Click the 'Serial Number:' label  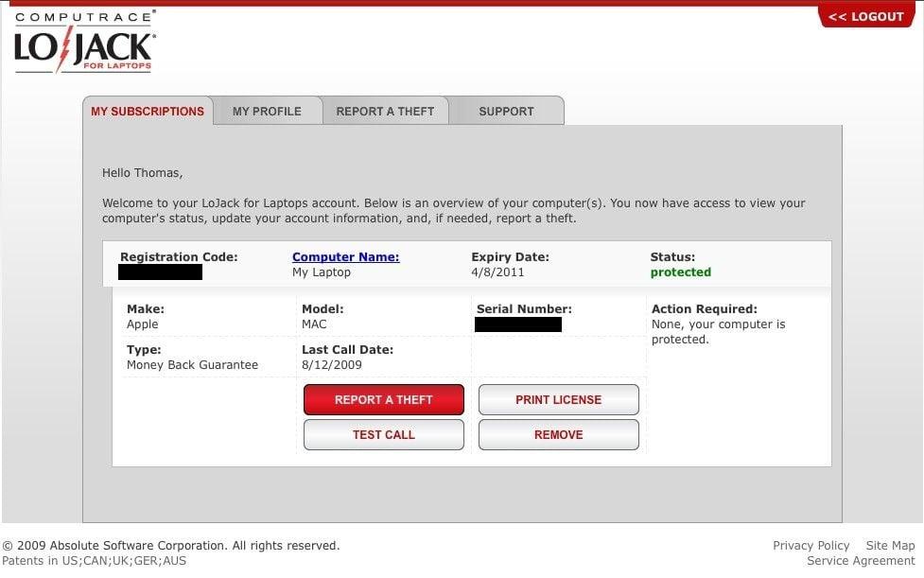pyautogui.click(x=524, y=308)
